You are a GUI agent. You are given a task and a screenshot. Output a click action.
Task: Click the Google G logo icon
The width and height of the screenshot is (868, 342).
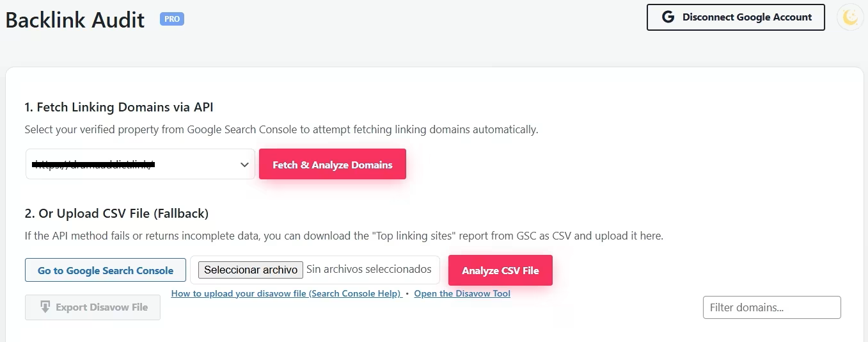tap(668, 17)
